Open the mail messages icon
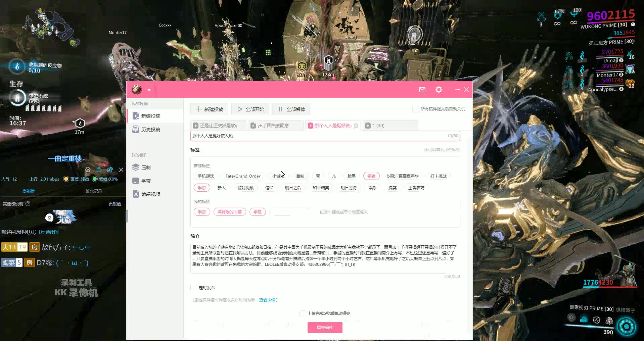This screenshot has width=644, height=341. (x=422, y=90)
